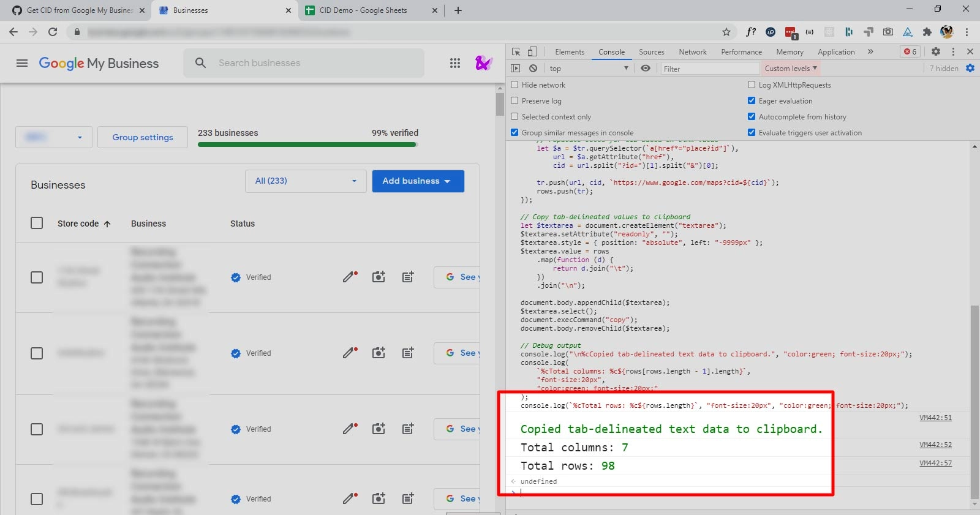Screen dimensions: 980x515
Task: Click the add photo icon in the first business row
Action: tap(379, 277)
